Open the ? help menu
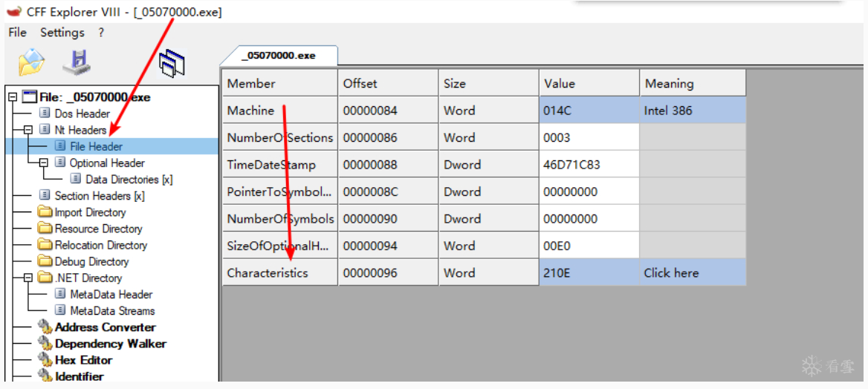This screenshot has width=868, height=389. [101, 33]
